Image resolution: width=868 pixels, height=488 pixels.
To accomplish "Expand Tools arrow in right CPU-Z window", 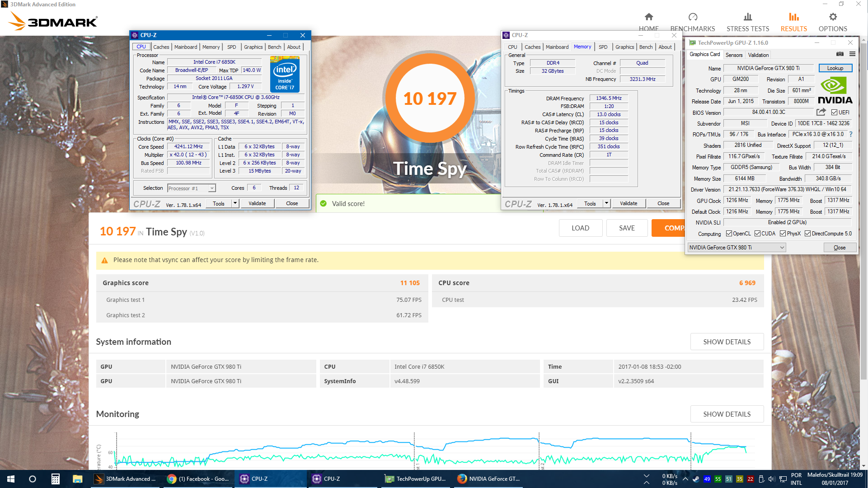I will click(606, 203).
